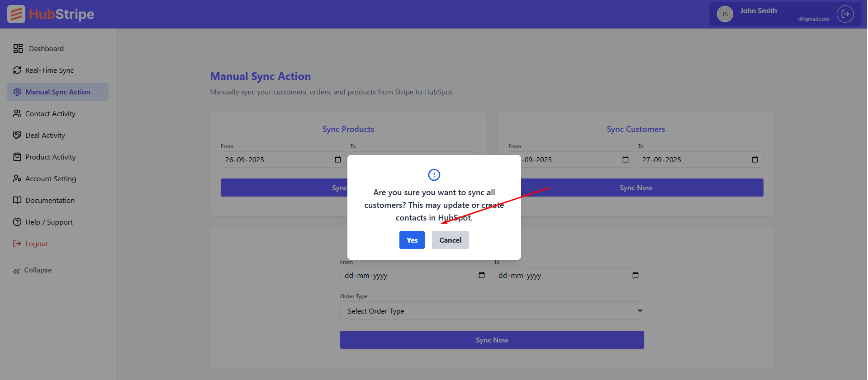868x380 pixels.
Task: Click the JS user avatar
Action: pos(725,14)
